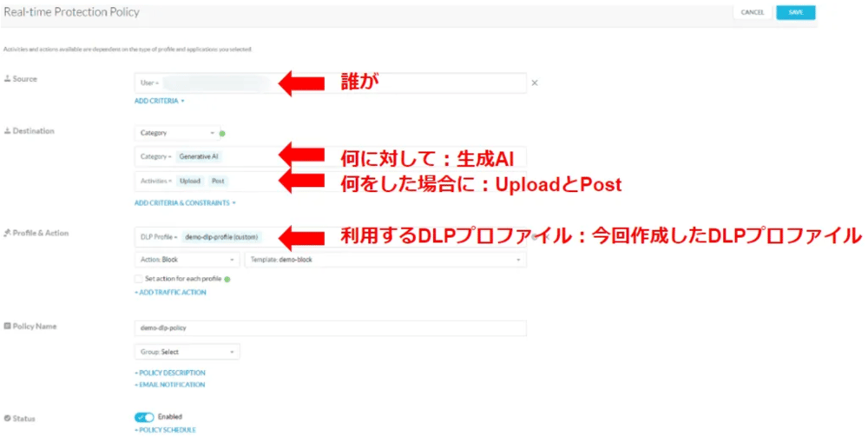This screenshot has width=868, height=443.
Task: Click the Upload activity tag
Action: pyautogui.click(x=190, y=181)
